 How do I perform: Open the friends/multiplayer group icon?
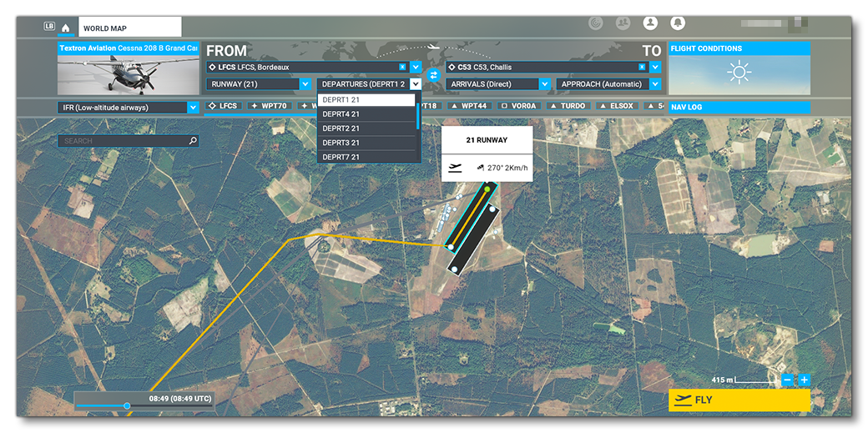pyautogui.click(x=623, y=23)
